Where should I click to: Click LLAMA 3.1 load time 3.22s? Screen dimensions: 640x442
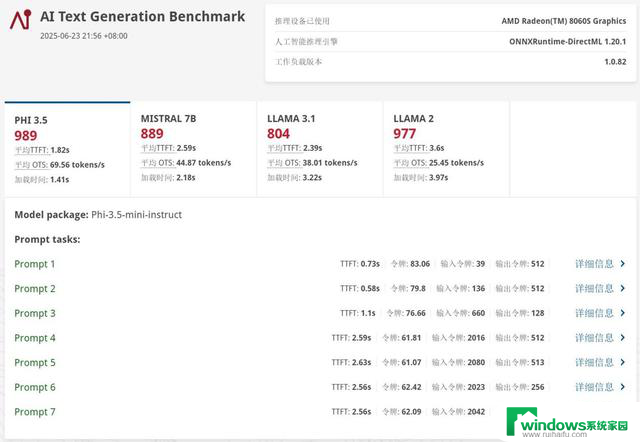[294, 178]
